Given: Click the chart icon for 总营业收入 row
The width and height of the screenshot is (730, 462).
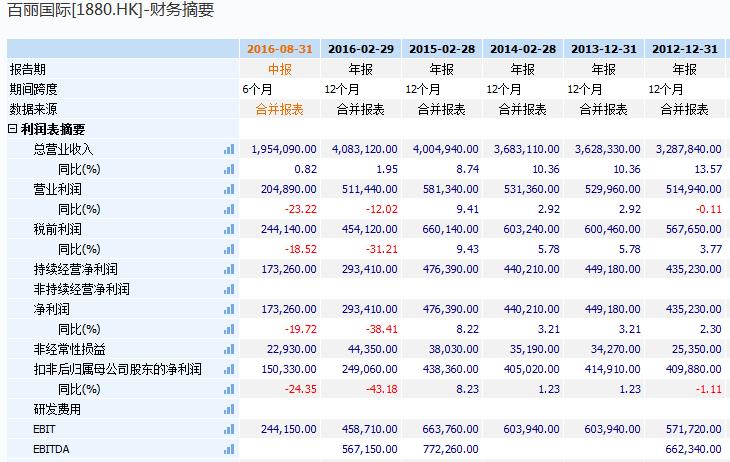Looking at the screenshot, I should 229,149.
